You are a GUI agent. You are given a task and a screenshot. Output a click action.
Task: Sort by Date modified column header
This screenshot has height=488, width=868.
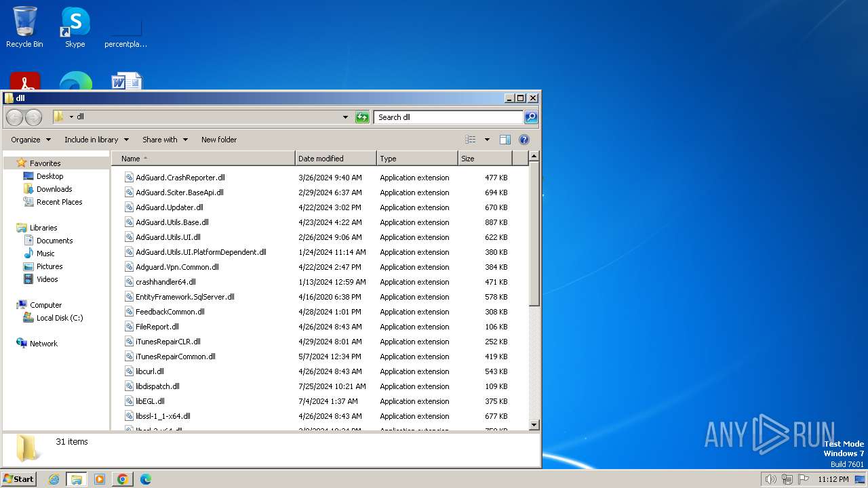[x=336, y=159]
